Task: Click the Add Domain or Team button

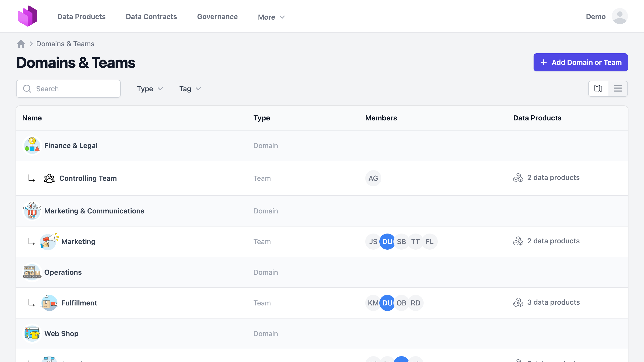Action: (x=580, y=62)
